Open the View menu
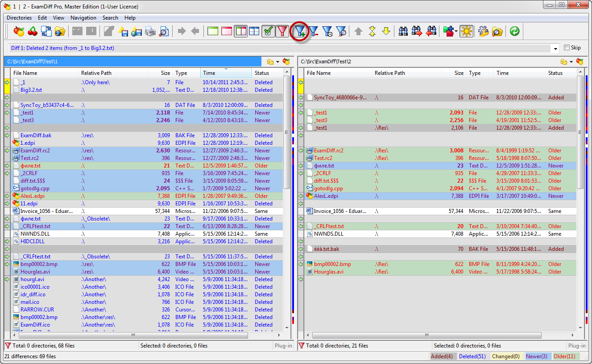This screenshot has height=364, width=592. pos(58,18)
